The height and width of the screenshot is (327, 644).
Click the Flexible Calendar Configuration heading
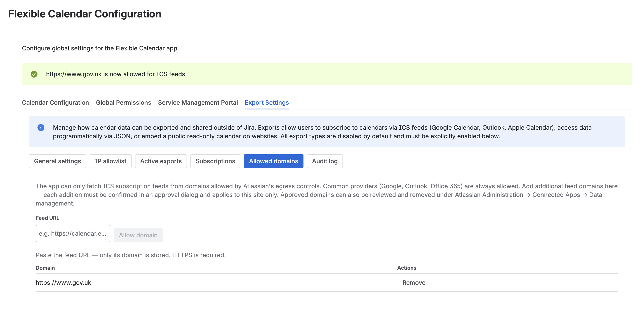pyautogui.click(x=85, y=14)
